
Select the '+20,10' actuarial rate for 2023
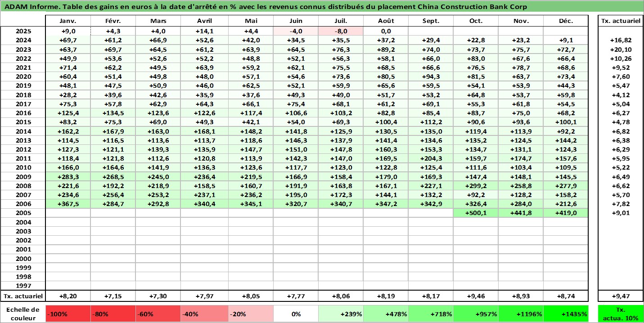[x=621, y=49]
